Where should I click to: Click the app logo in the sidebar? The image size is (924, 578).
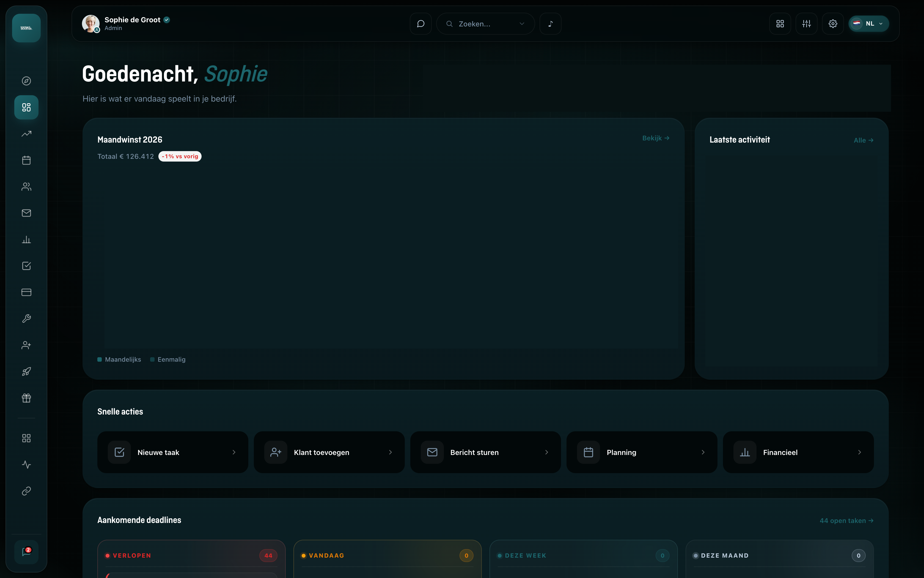(x=26, y=28)
